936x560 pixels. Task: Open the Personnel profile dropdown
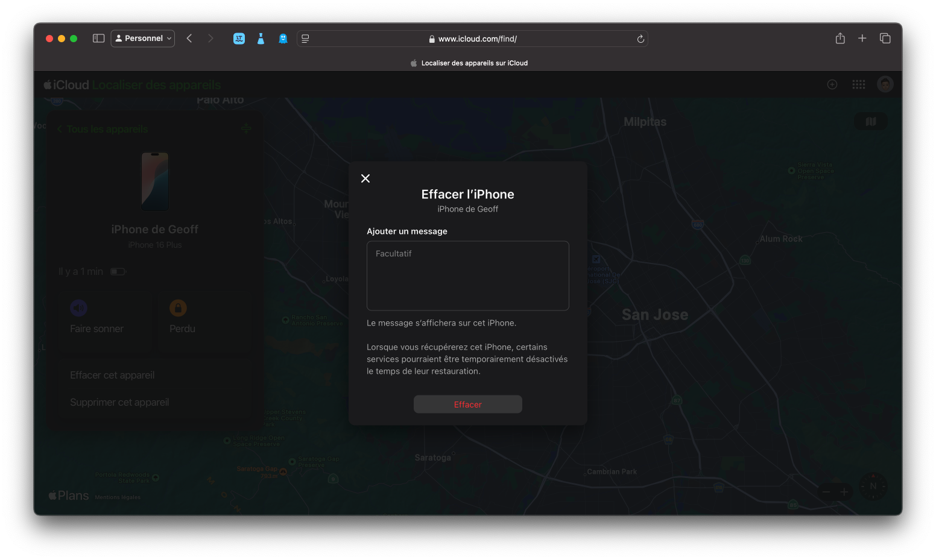click(143, 39)
